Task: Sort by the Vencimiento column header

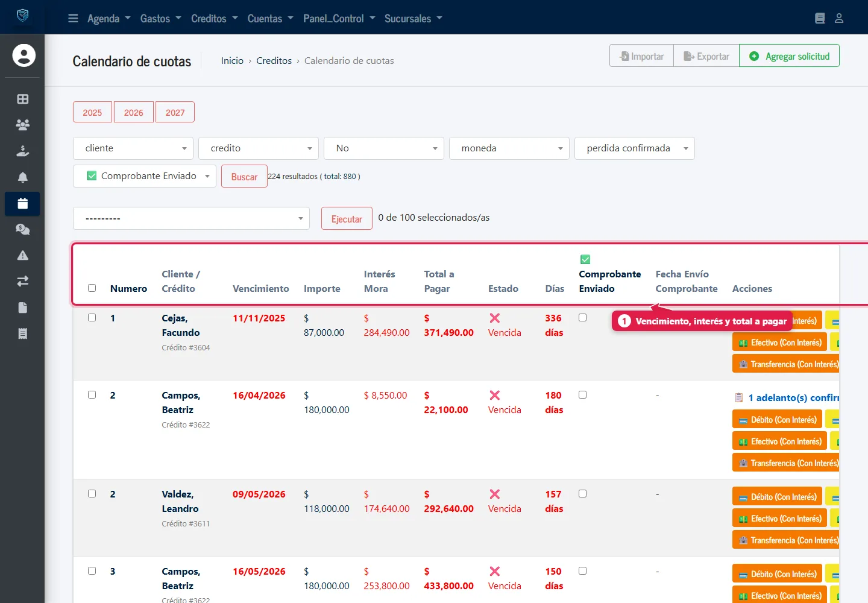Action: (x=261, y=288)
